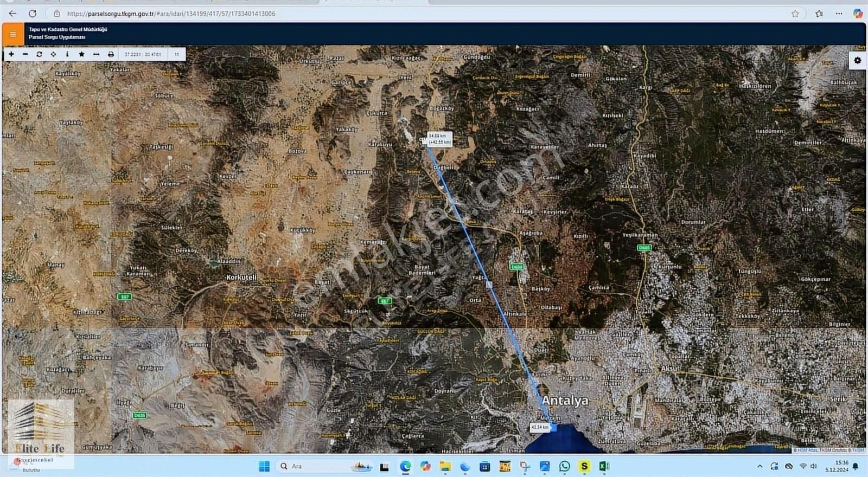Click the taskbar Ara search box
This screenshot has width=868, height=477.
coord(325,466)
